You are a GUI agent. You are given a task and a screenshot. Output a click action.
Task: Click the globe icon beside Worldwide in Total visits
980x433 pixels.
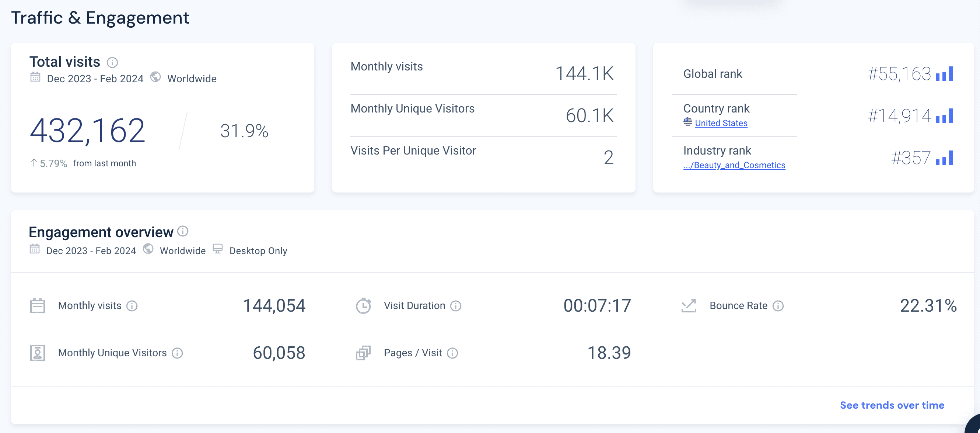click(155, 77)
